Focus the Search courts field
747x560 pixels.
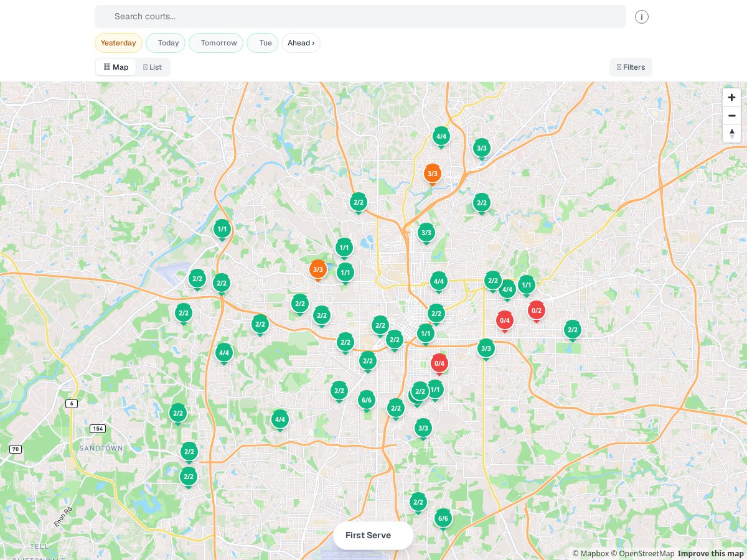click(360, 17)
